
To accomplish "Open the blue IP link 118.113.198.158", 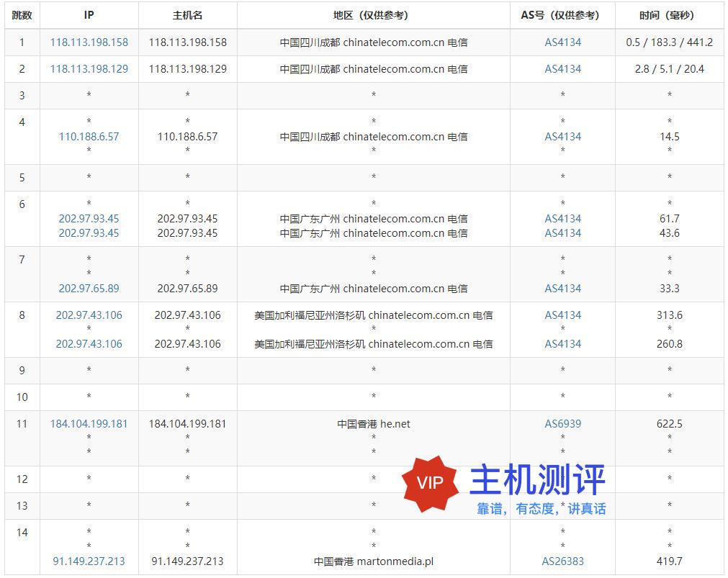I will click(x=89, y=42).
